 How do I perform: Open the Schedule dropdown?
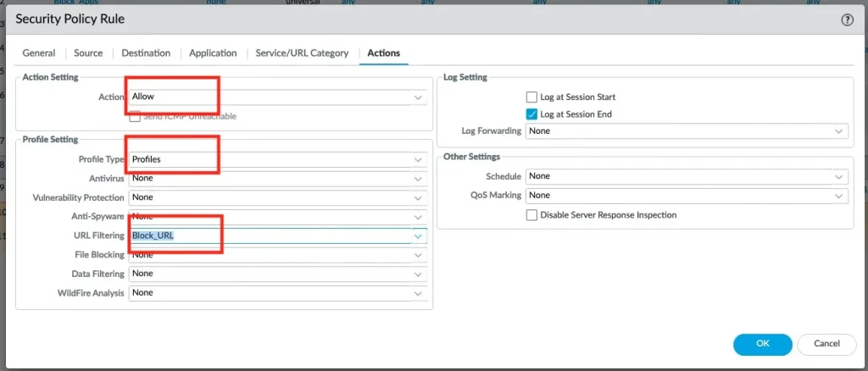839,176
